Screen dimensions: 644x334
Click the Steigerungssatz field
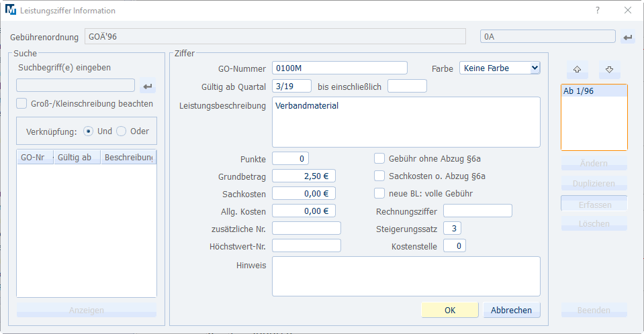452,228
